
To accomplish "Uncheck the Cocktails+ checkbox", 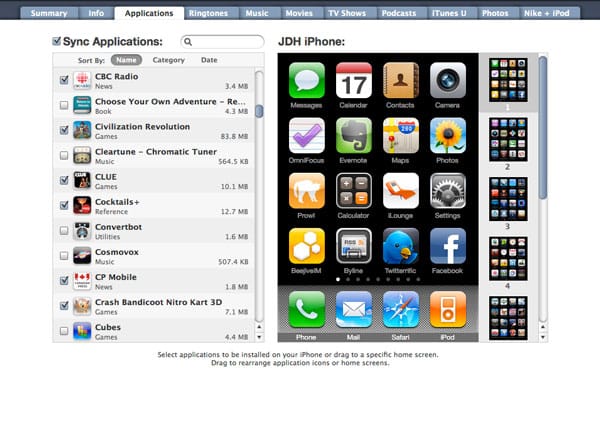I will [64, 205].
